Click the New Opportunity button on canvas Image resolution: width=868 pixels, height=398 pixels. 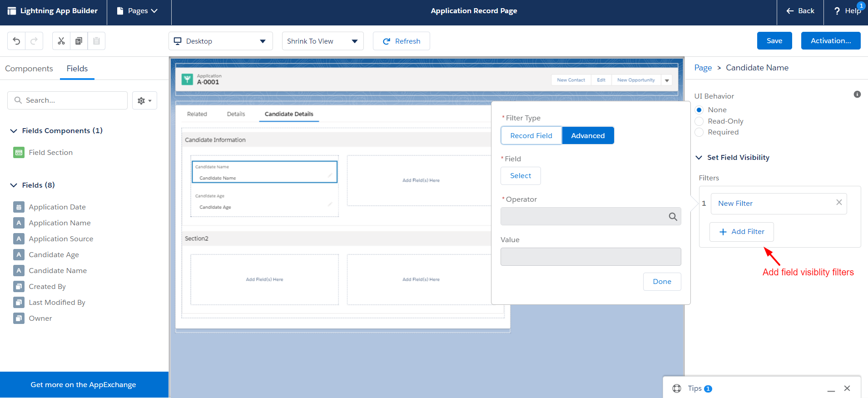636,80
